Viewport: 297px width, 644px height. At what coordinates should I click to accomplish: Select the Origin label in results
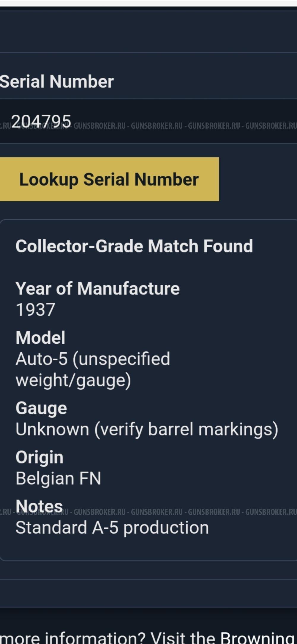click(x=40, y=457)
